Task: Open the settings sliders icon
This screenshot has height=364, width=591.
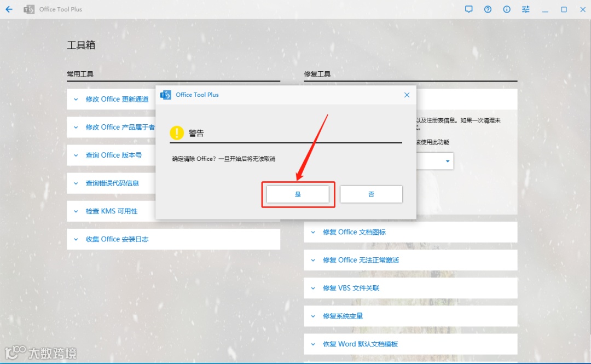Action: coord(526,9)
